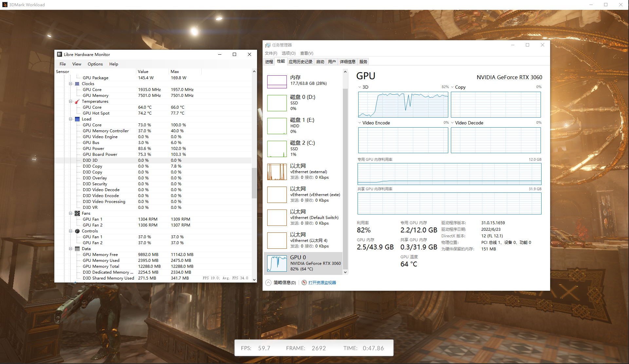
Task: Click the Sensor column header
Action: point(95,72)
